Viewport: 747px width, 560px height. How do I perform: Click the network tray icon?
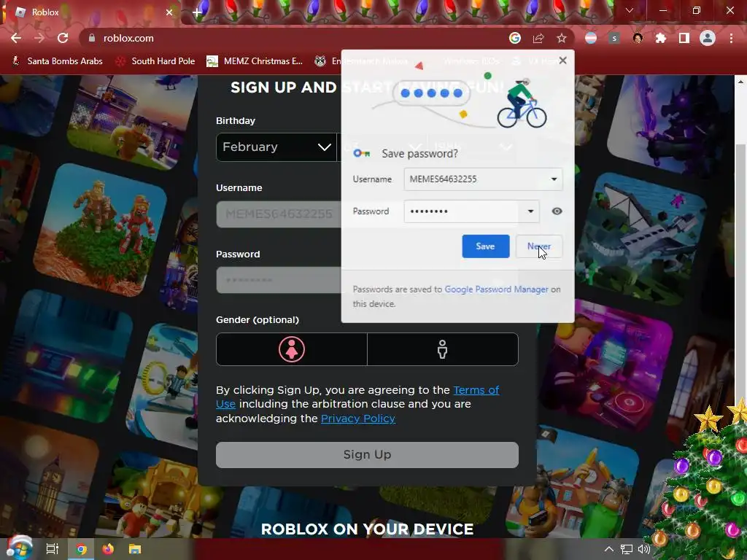point(627,550)
